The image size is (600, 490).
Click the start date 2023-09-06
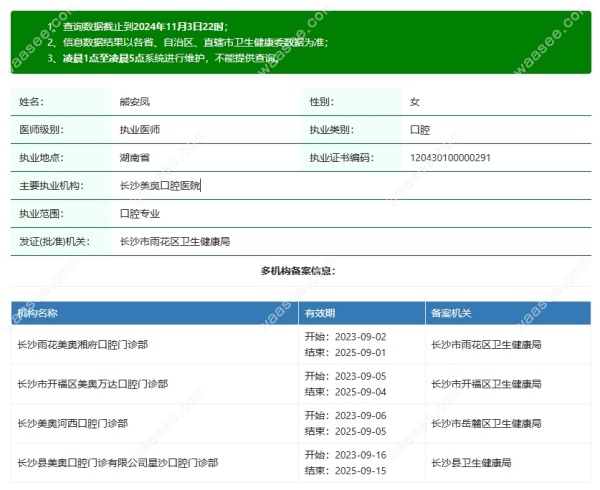[360, 415]
